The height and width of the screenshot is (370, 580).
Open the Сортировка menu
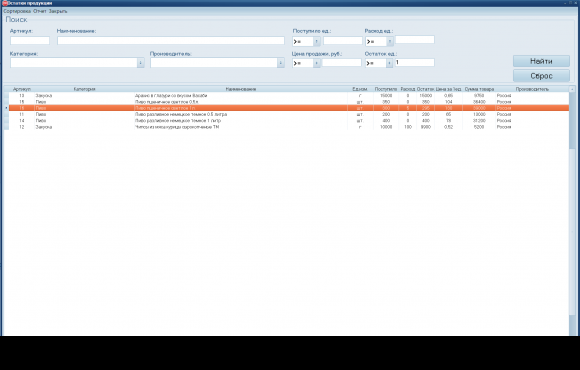(17, 11)
